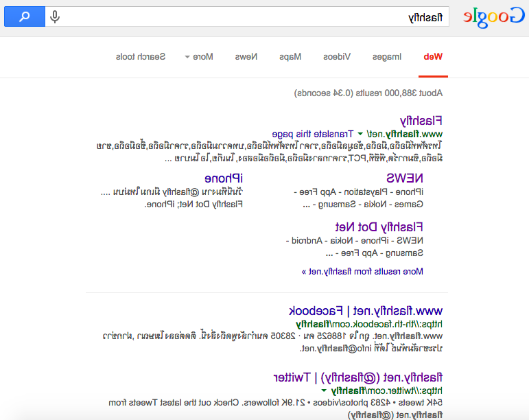The image size is (529, 420).
Task: Click snippet 'Samsung - App Free'
Action: [x=374, y=253]
